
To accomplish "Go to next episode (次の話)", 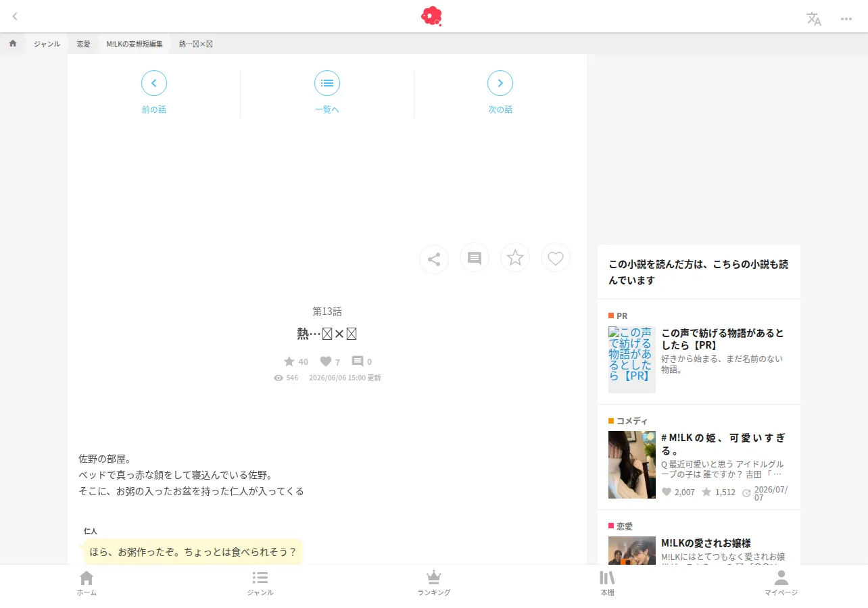I will pyautogui.click(x=500, y=93).
